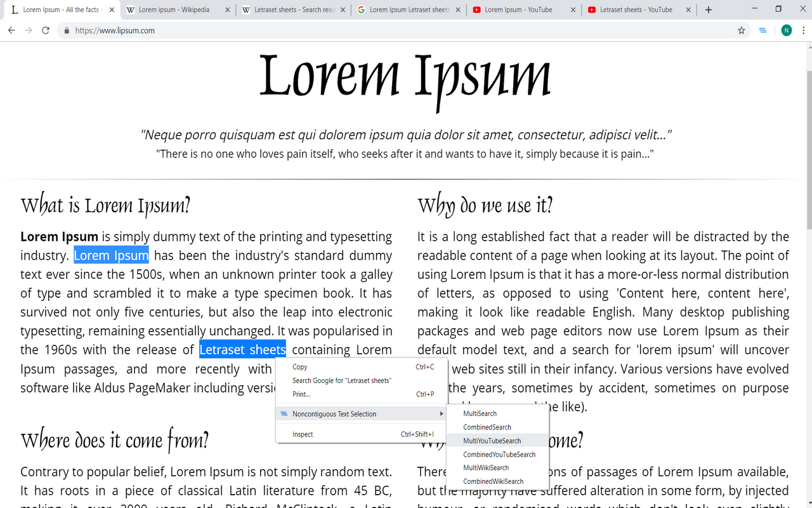Select Inspect from the context menu

tap(302, 434)
